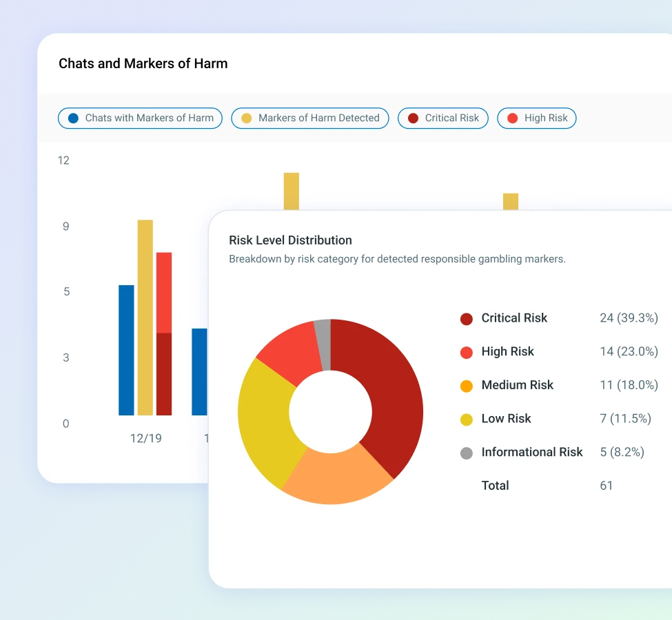Click Low Risk legend color dot
The width and height of the screenshot is (672, 620).
[467, 419]
